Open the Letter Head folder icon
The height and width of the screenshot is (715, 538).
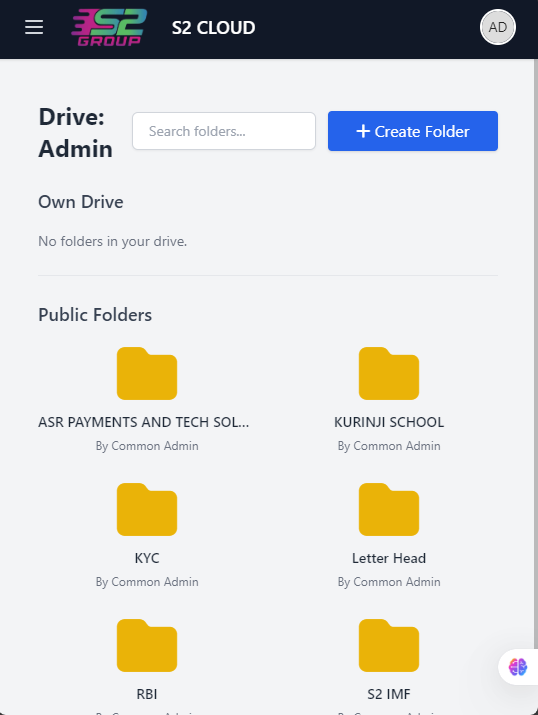[x=389, y=509]
